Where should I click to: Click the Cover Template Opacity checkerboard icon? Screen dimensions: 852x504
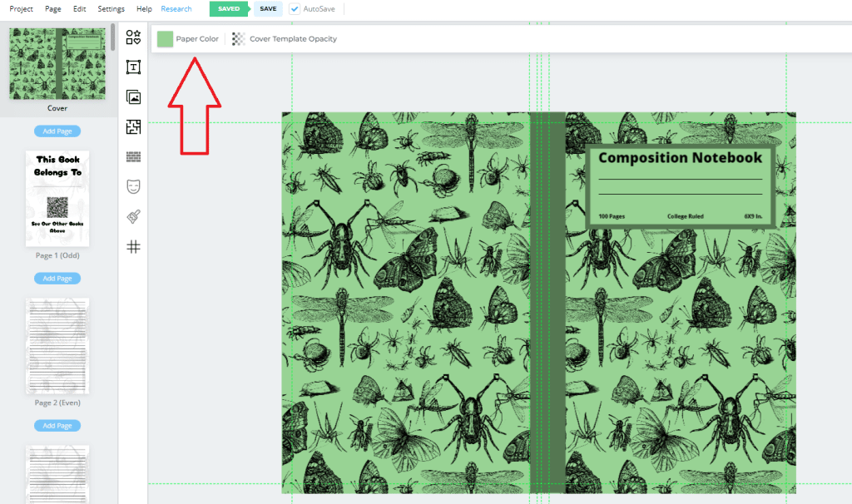(239, 39)
